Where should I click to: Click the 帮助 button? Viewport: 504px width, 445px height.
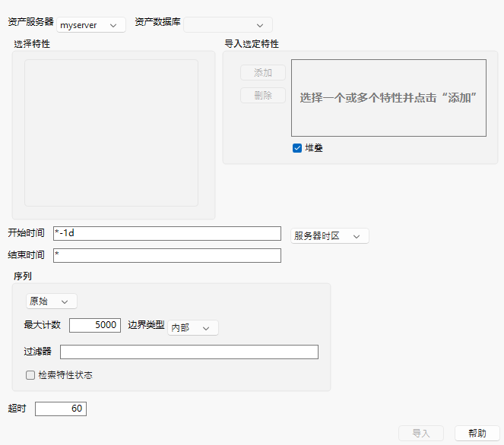477,434
